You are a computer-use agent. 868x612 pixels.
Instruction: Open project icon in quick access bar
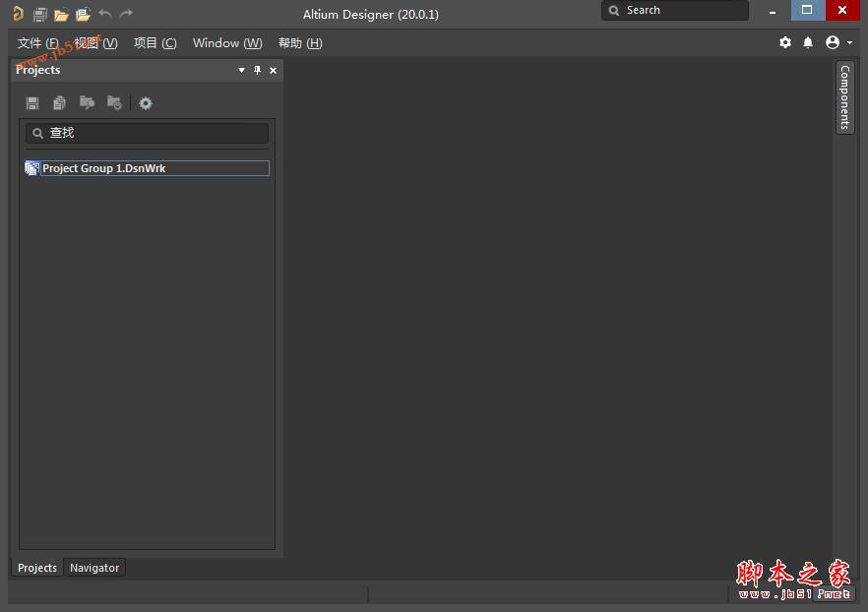coord(83,15)
